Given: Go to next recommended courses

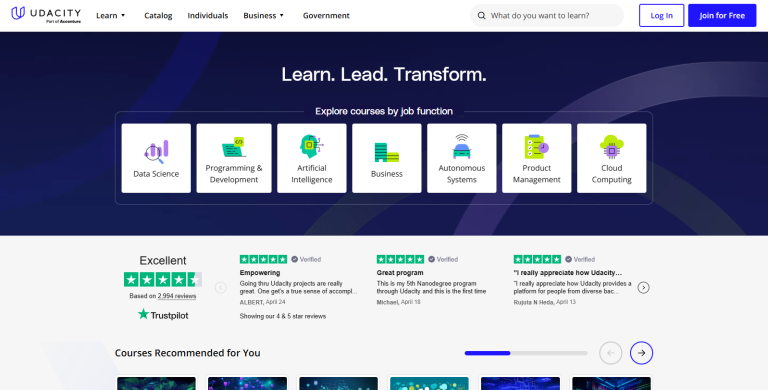Looking at the screenshot, I should pos(642,353).
